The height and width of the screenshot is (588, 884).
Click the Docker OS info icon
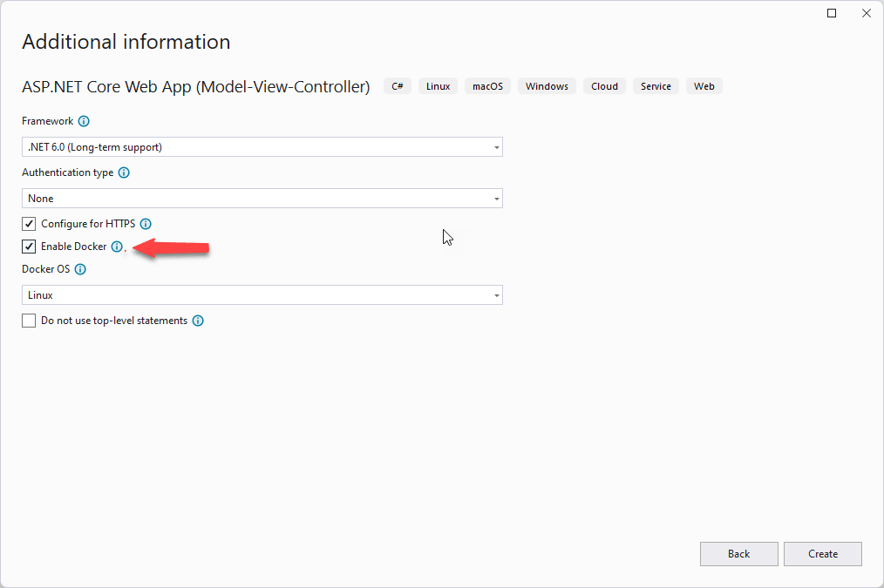click(x=80, y=269)
